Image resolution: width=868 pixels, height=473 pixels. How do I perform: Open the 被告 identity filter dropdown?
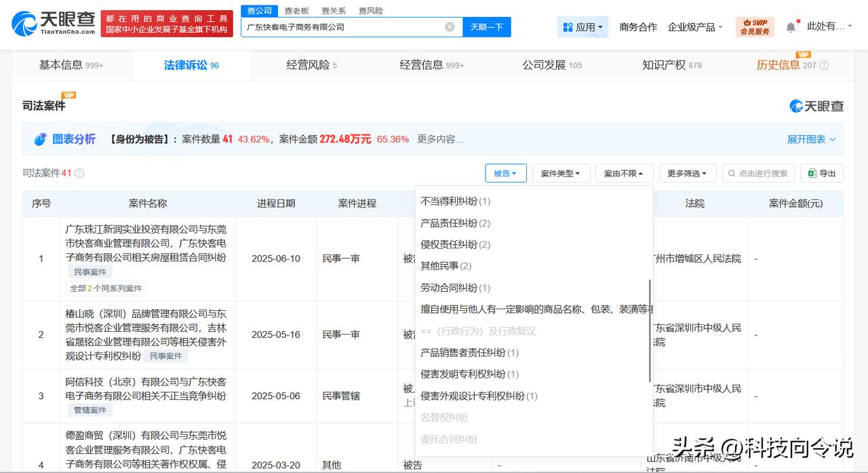coord(506,174)
